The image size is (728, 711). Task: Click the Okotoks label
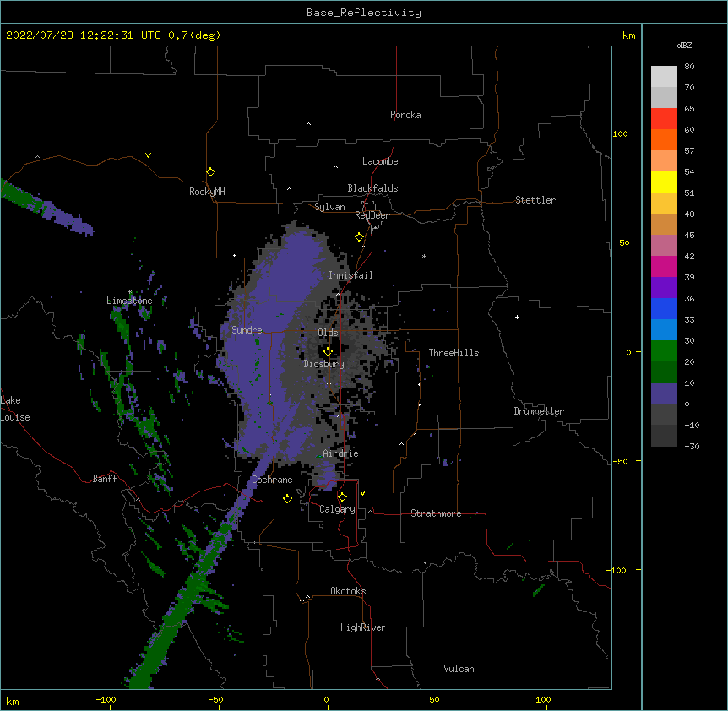pos(348,591)
